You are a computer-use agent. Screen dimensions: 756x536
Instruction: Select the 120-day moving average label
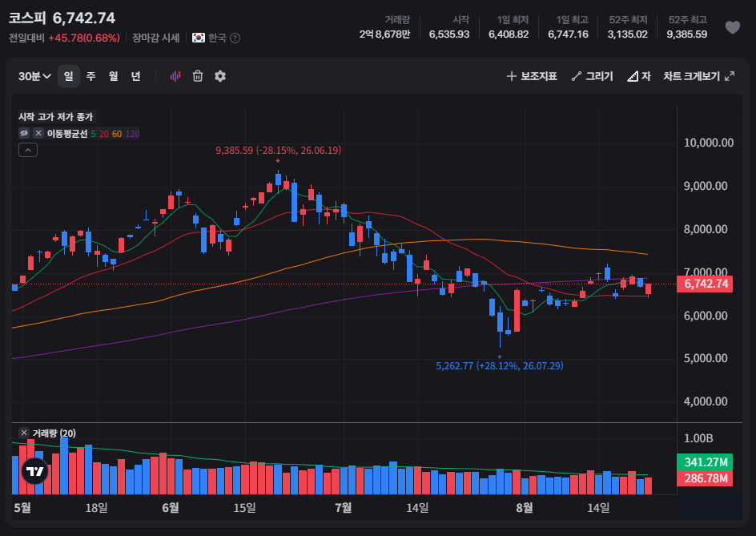[x=132, y=134]
